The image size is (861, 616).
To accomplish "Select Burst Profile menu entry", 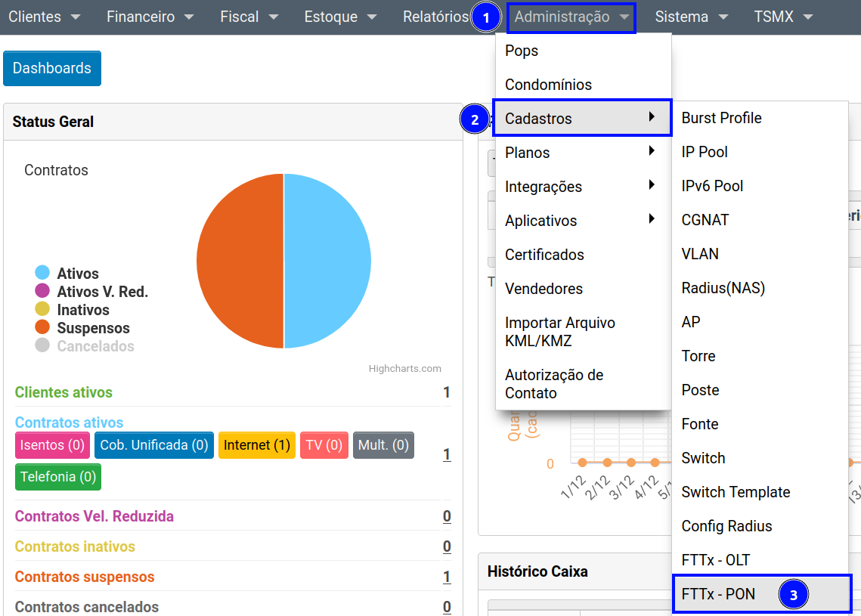I will [x=721, y=118].
